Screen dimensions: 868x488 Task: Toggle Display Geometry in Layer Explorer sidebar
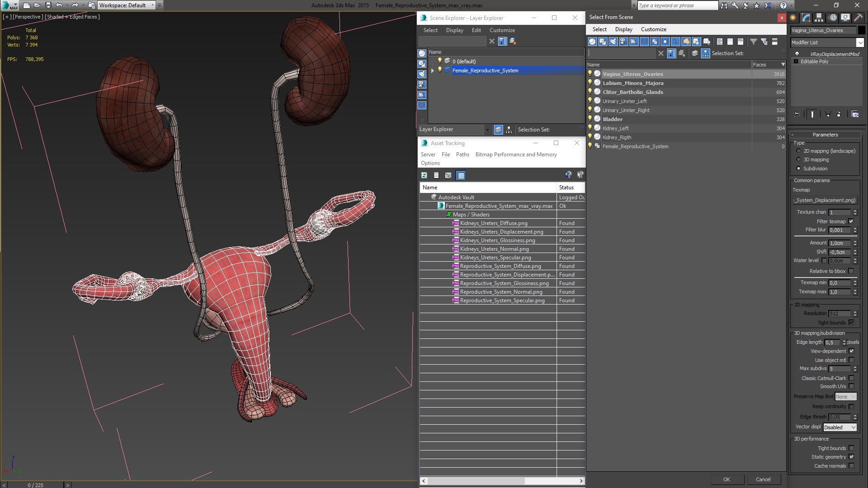pyautogui.click(x=422, y=53)
